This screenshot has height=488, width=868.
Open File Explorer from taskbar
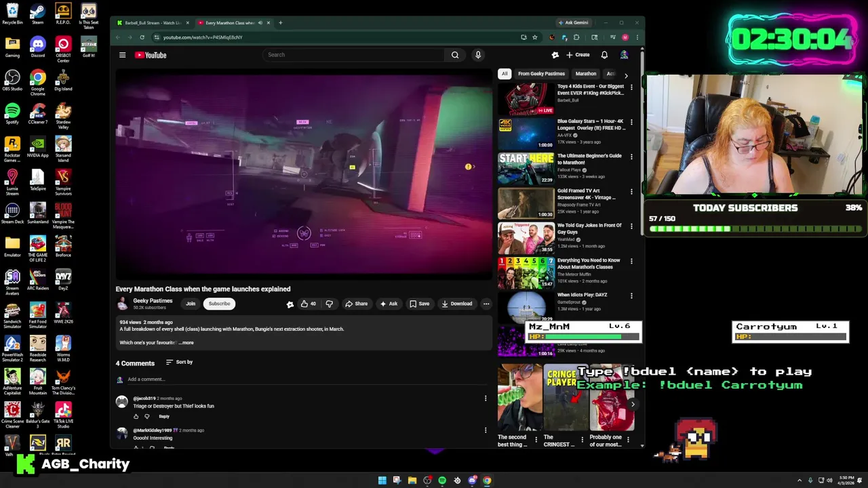412,481
